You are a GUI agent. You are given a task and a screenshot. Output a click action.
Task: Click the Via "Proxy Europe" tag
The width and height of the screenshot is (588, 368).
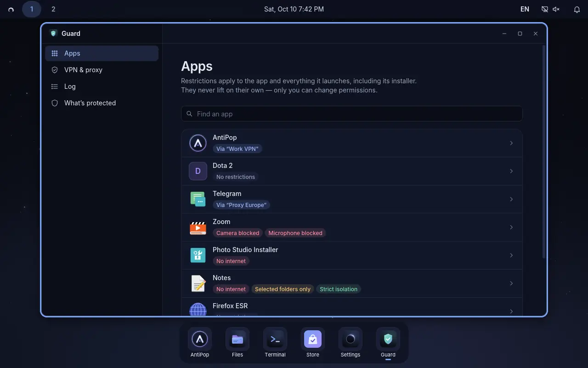[241, 205]
